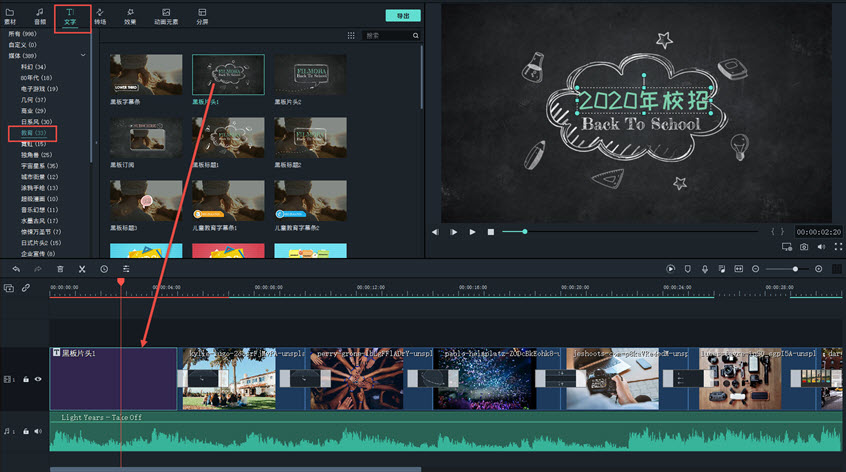This screenshot has width=846, height=472.
Task: Toggle video track 1 lock
Action: (x=26, y=379)
